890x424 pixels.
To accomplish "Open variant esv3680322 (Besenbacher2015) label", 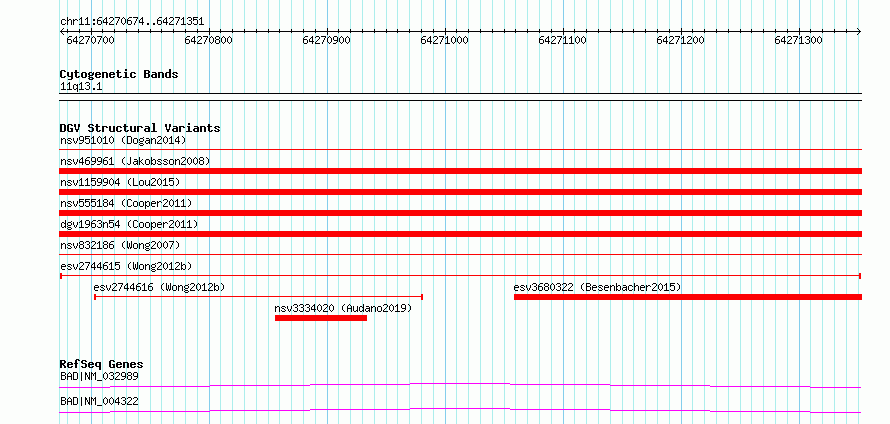I will click(x=597, y=287).
